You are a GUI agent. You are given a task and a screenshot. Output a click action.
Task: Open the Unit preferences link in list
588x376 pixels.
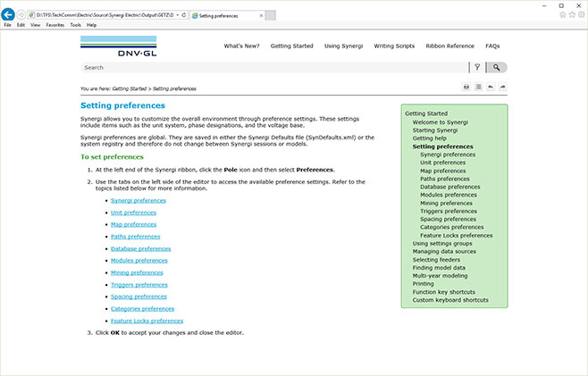click(x=133, y=213)
